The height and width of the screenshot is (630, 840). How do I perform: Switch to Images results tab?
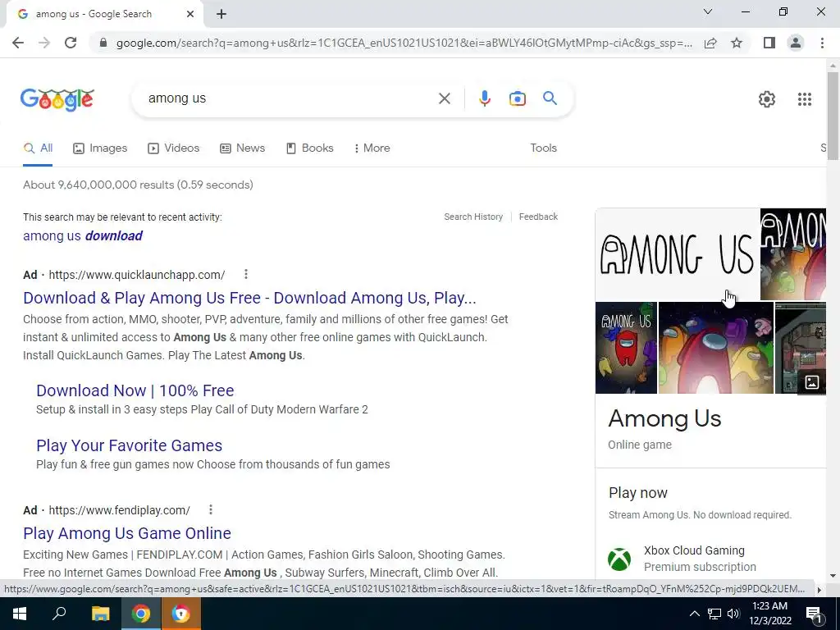100,148
